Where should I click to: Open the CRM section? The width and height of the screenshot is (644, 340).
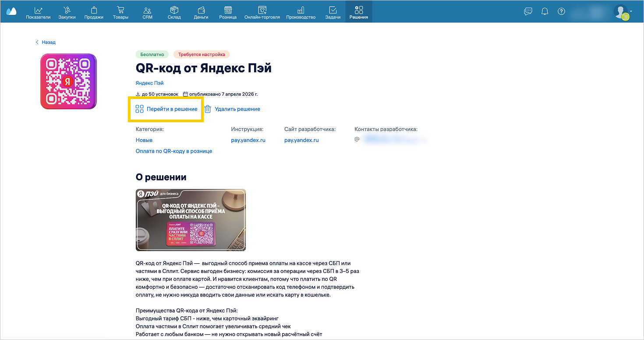pos(148,12)
